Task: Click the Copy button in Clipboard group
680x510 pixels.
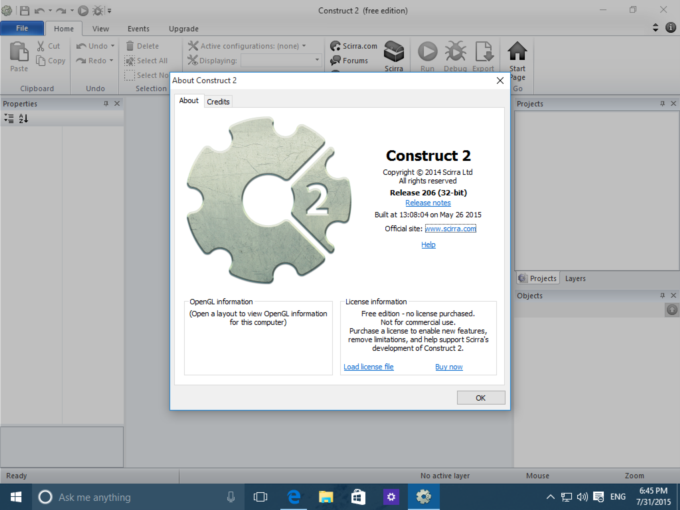Action: 51,61
